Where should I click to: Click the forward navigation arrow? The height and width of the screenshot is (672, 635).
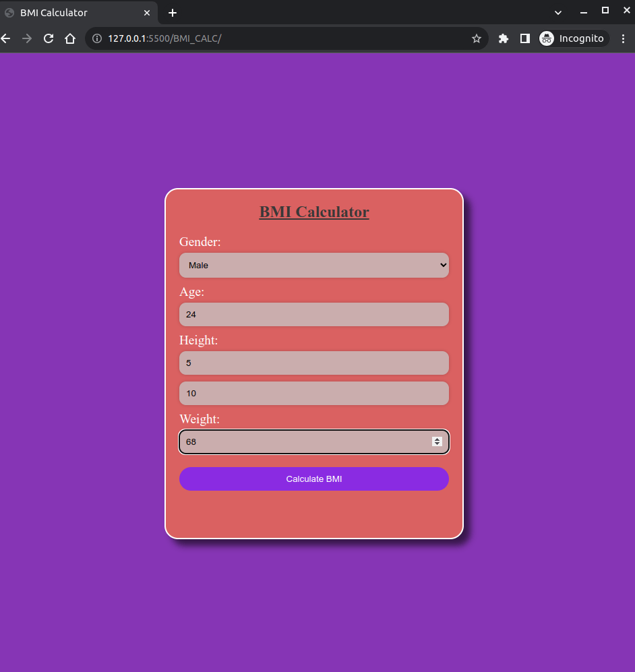tap(27, 38)
